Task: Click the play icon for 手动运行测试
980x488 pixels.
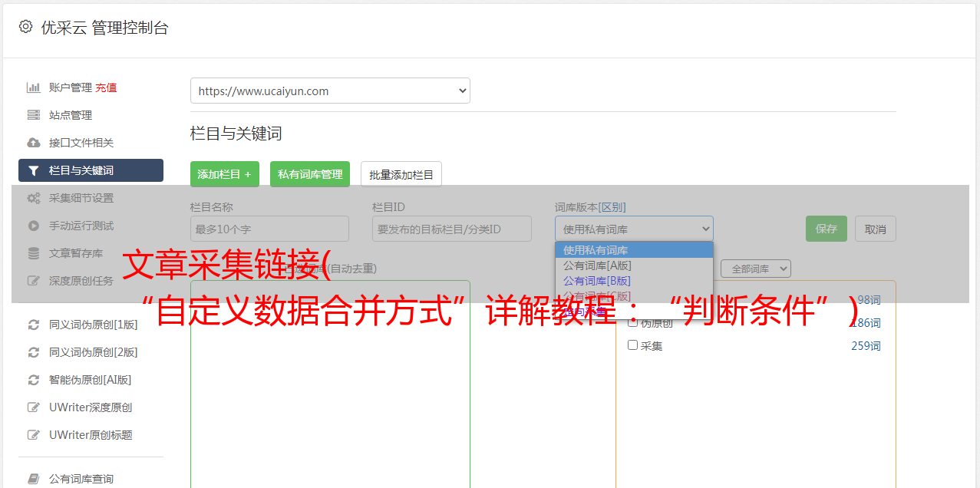Action: [x=34, y=226]
